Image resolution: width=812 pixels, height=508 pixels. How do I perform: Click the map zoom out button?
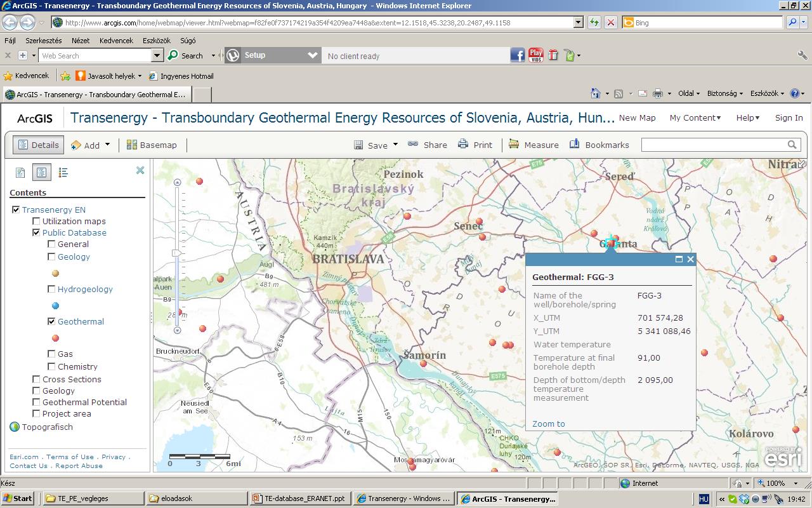click(x=178, y=330)
